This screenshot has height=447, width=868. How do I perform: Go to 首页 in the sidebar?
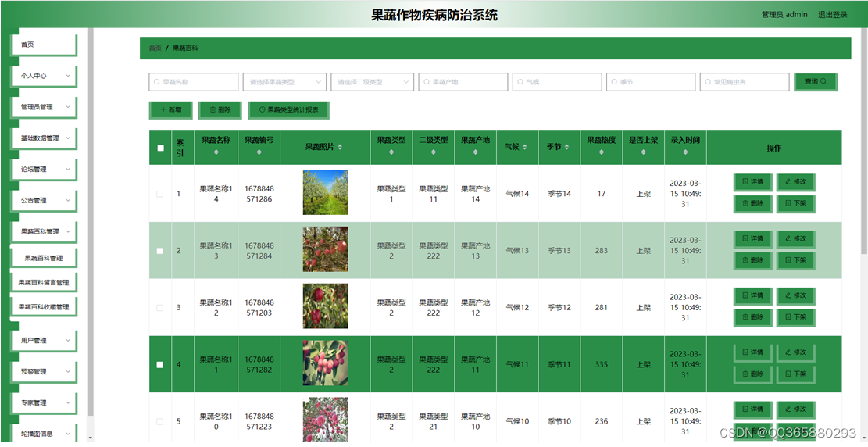(45, 45)
